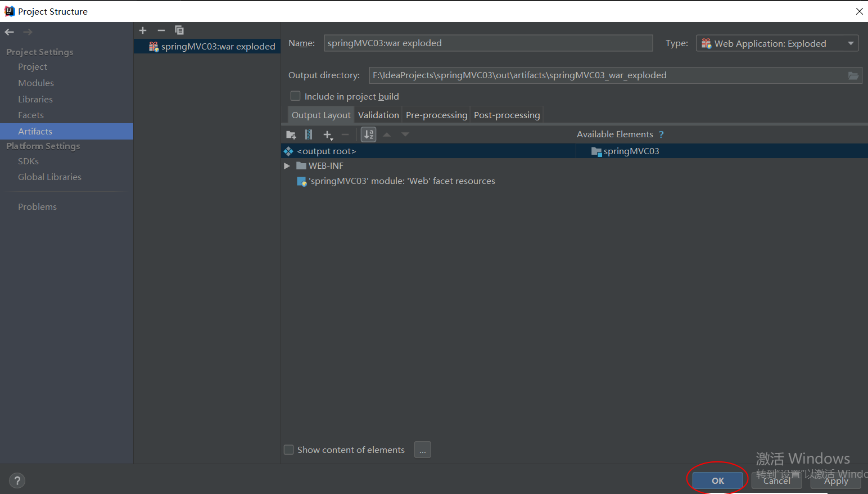
Task: Browse for output directory folder icon
Action: pos(853,75)
